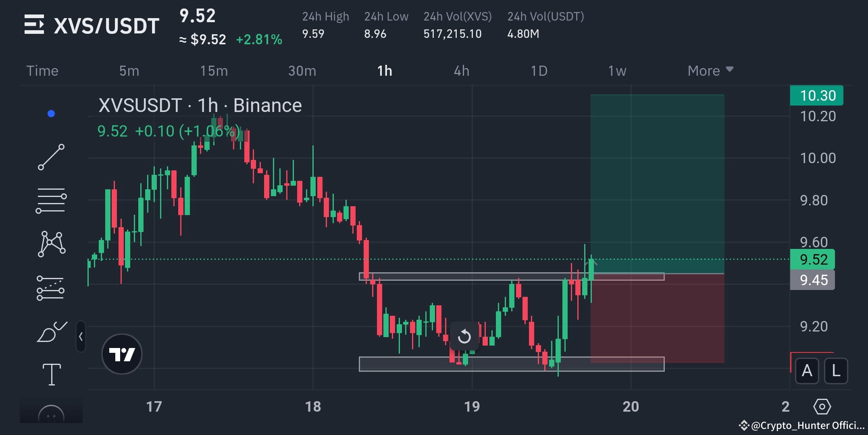Image resolution: width=868 pixels, height=435 pixels.
Task: Toggle the A button near the price scale
Action: (806, 371)
